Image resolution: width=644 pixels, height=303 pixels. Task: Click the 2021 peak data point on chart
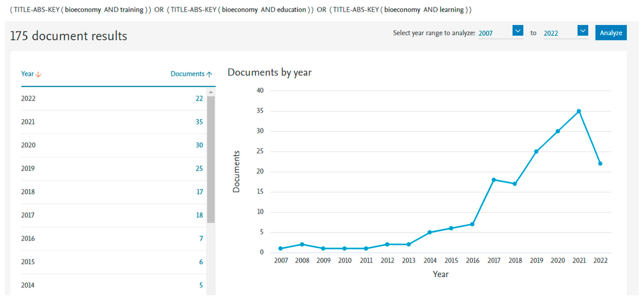click(x=579, y=111)
